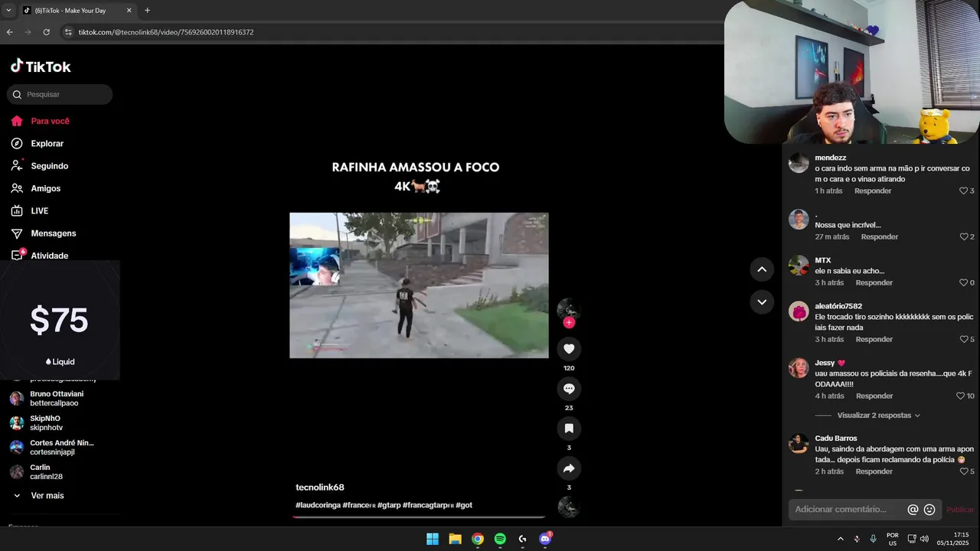The image size is (980, 551).
Task: Open hashtag #gtarp
Action: click(x=388, y=505)
